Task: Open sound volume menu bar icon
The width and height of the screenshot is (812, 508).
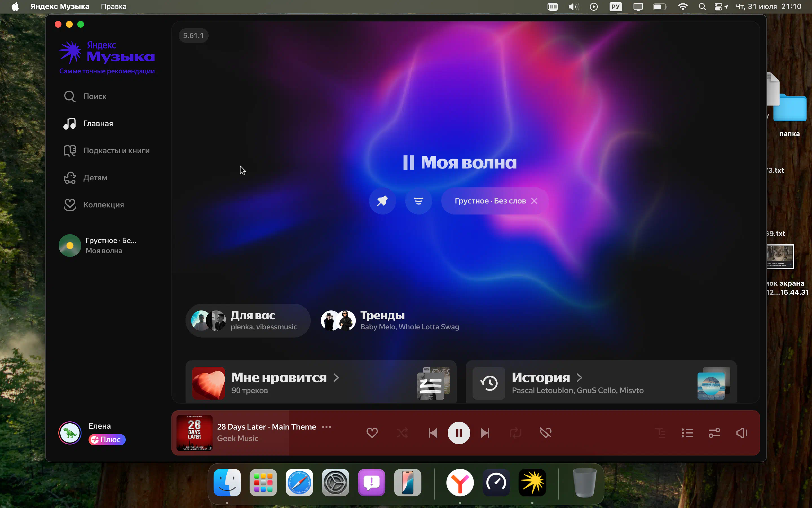Action: pyautogui.click(x=573, y=6)
